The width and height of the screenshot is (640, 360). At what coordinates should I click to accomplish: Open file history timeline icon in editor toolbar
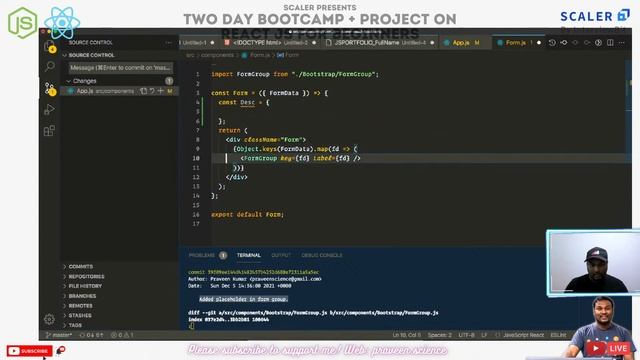(552, 42)
